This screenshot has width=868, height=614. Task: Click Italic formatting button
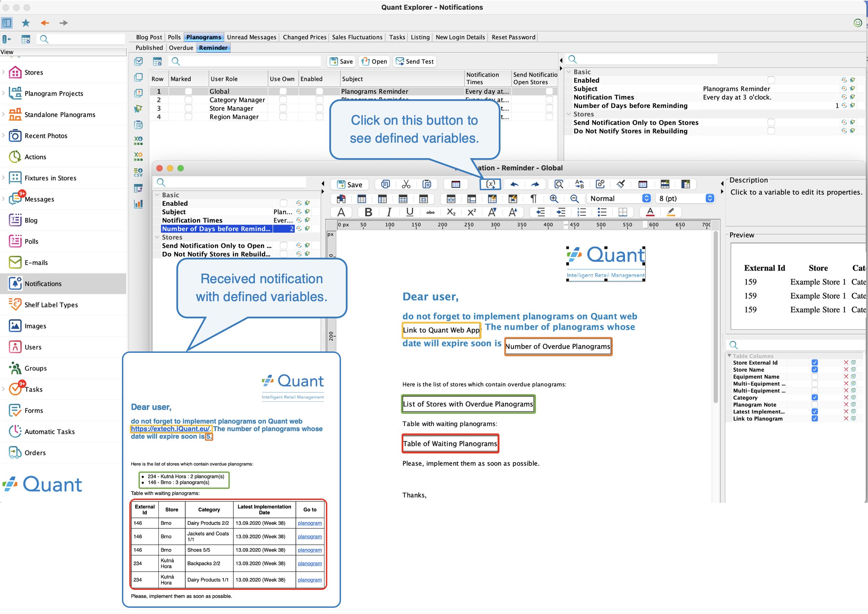[389, 212]
